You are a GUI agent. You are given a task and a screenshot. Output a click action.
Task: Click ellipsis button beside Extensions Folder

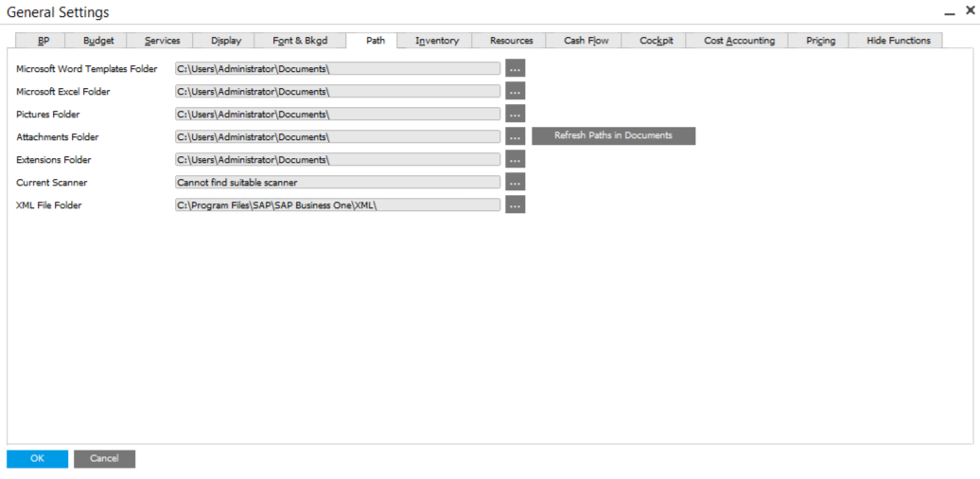click(x=515, y=160)
